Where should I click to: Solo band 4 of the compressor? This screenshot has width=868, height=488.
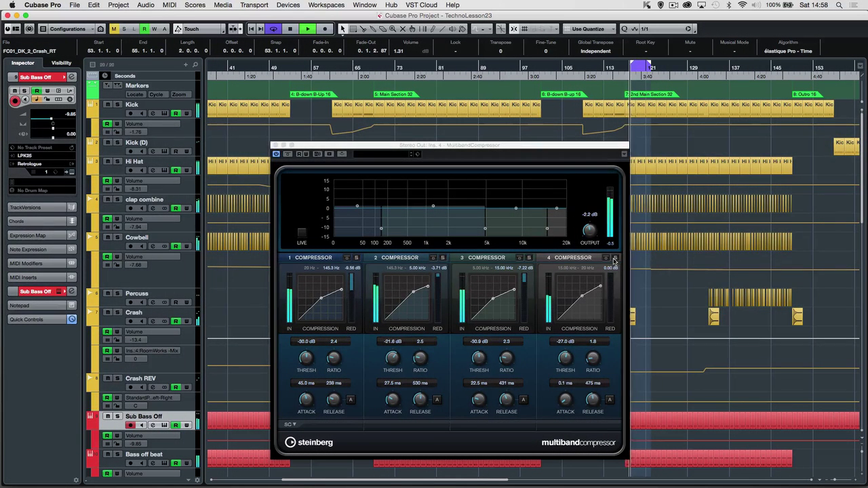[616, 258]
